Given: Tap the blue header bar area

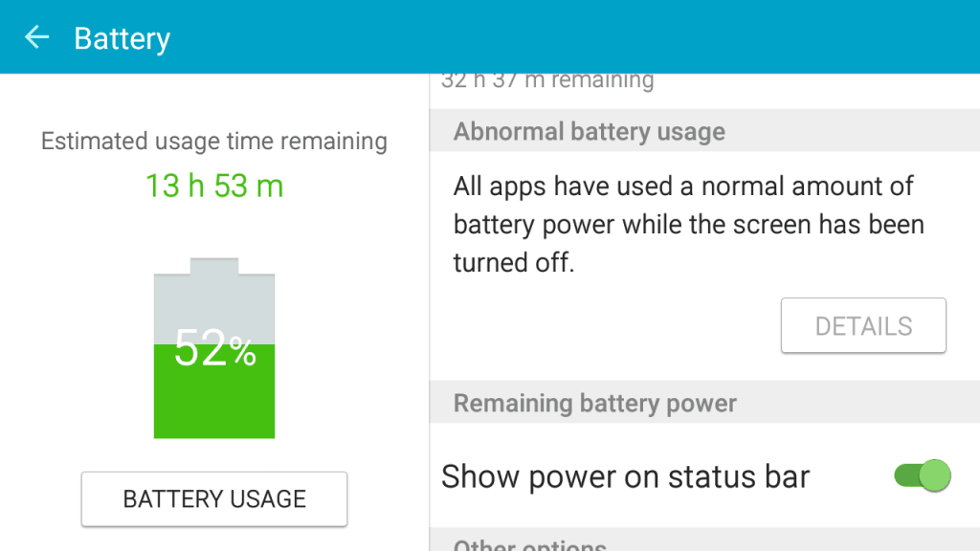Looking at the screenshot, I should (x=490, y=37).
